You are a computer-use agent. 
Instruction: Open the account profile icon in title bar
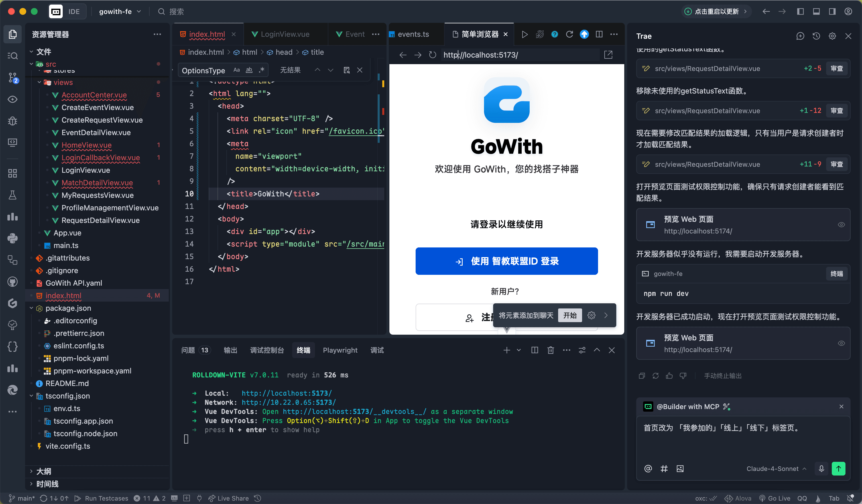pos(848,12)
